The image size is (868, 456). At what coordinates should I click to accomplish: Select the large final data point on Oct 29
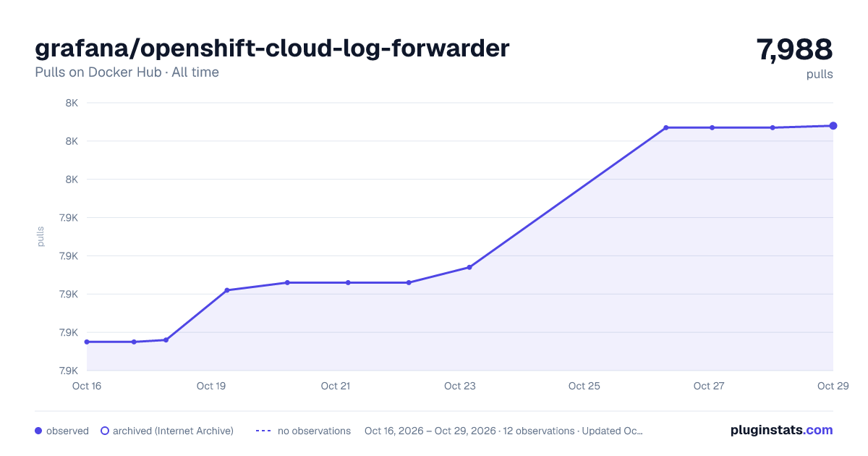[x=833, y=126]
